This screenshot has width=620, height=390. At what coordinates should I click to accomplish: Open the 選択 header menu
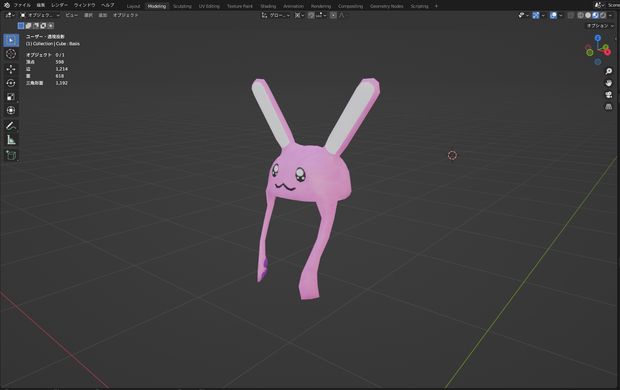click(88, 15)
